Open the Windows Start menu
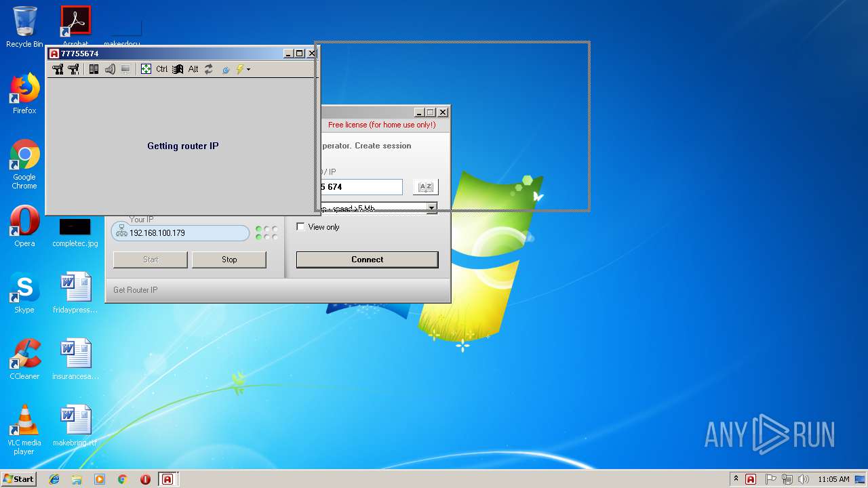 [18, 479]
